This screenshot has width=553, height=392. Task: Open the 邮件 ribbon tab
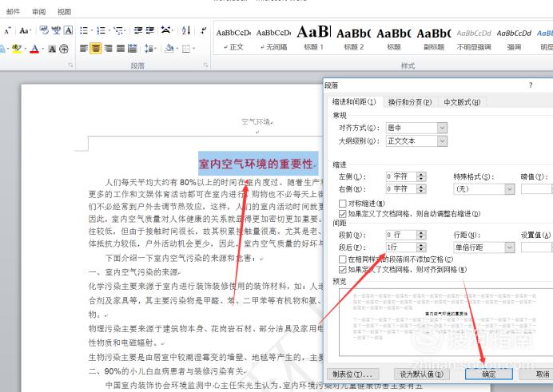point(14,12)
